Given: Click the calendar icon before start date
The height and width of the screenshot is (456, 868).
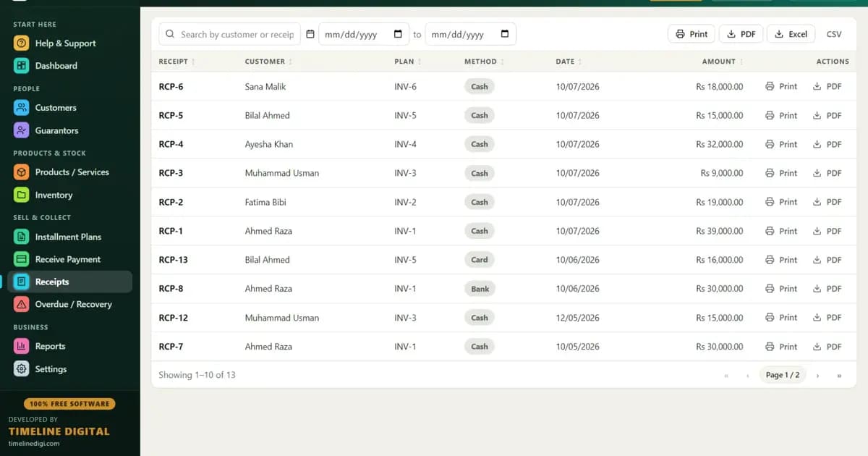Looking at the screenshot, I should tap(310, 34).
